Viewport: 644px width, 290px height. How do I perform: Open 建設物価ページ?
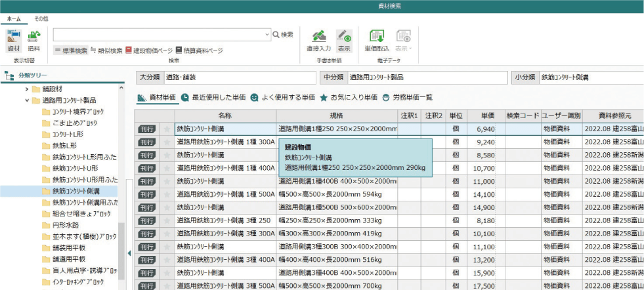tap(149, 51)
